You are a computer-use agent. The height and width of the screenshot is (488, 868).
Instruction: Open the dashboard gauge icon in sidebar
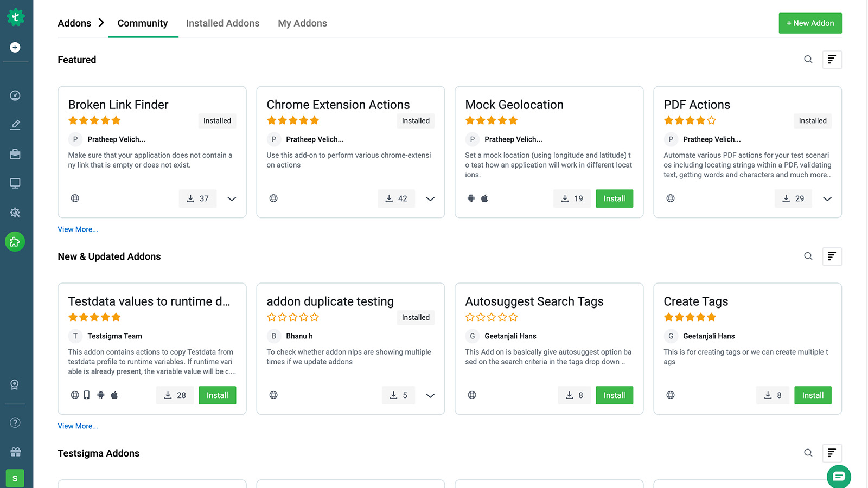(15, 95)
